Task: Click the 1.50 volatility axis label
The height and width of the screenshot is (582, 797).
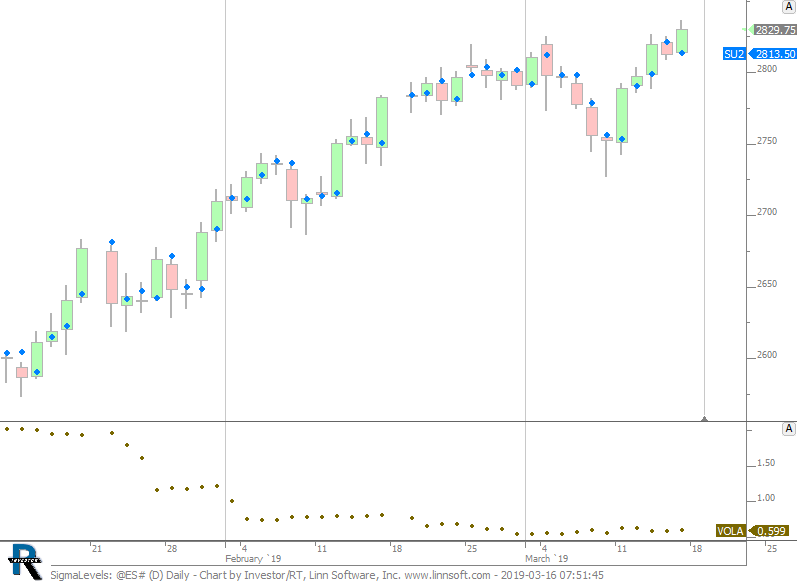Action: tap(766, 463)
